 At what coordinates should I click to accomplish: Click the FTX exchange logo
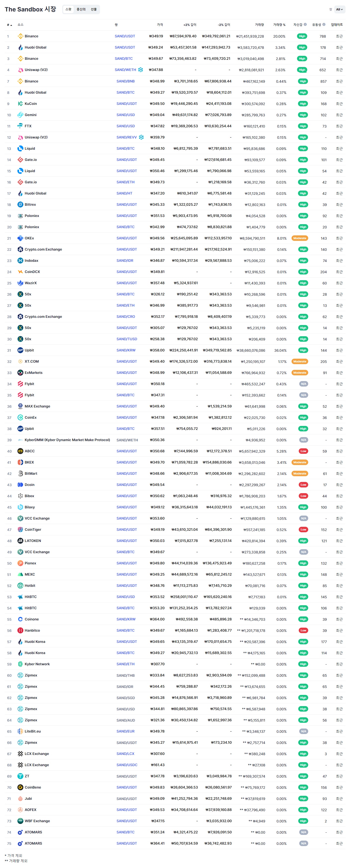[x=20, y=126]
